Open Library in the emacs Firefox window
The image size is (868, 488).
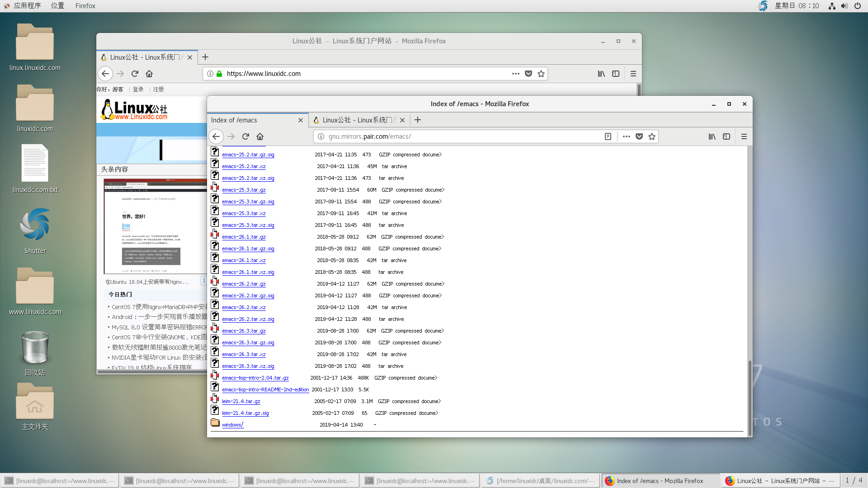[712, 136]
